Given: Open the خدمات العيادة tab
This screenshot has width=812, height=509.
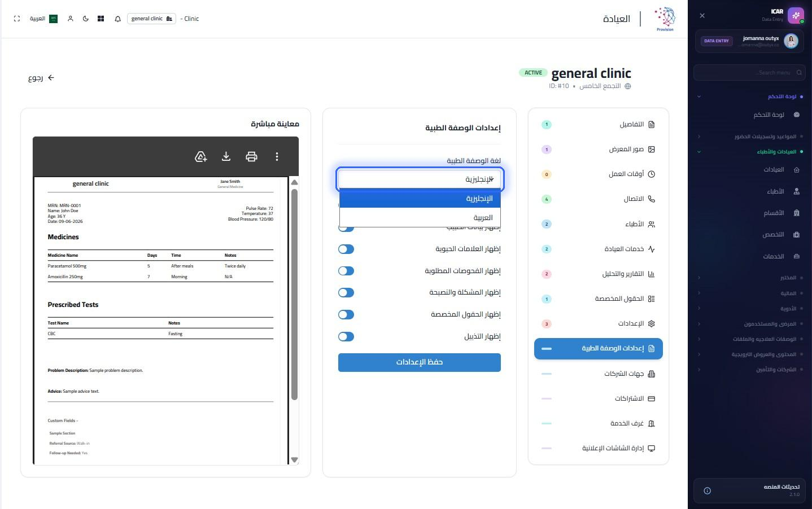Looking at the screenshot, I should (x=599, y=249).
